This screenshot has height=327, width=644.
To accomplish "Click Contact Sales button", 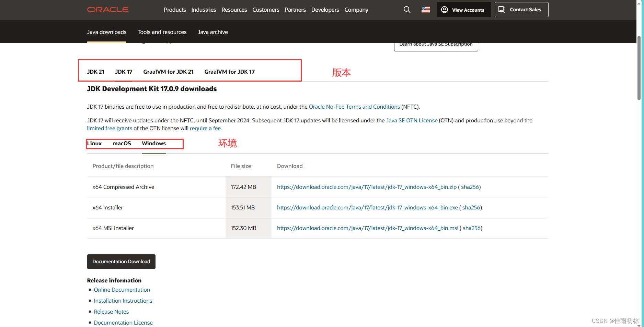I will (x=521, y=10).
